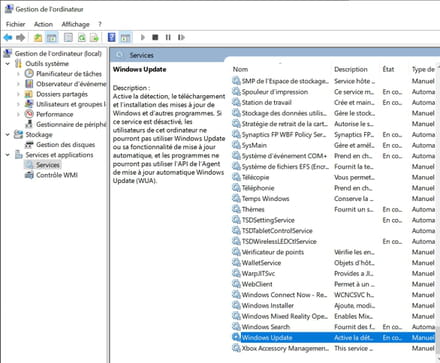Select the Windows Search service
Screen dimensions: 440x363
point(266,327)
